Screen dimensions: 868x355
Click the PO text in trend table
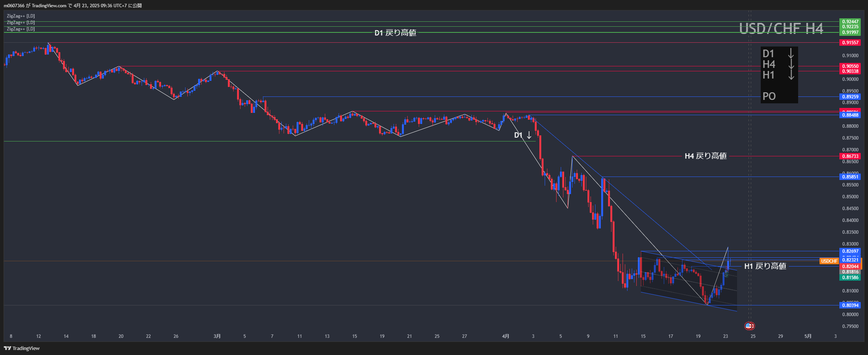[x=769, y=96]
